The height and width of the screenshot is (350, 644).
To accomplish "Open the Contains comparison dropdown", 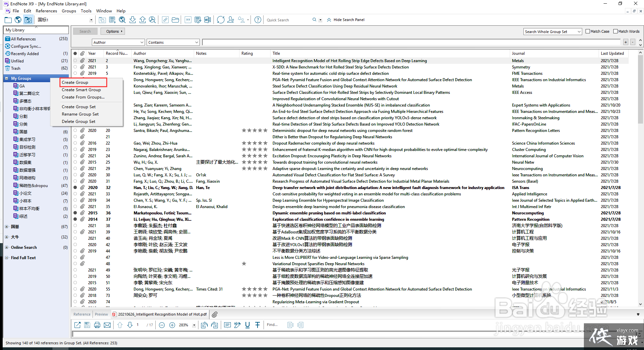I will [196, 42].
